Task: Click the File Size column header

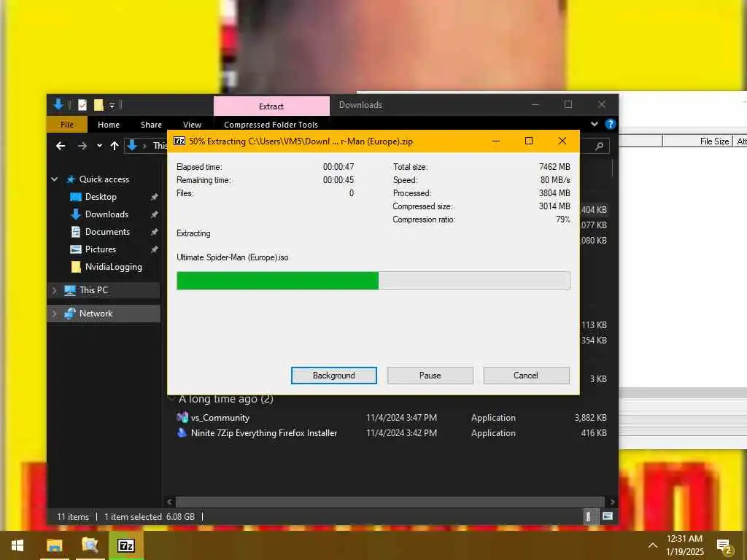Action: click(x=697, y=141)
